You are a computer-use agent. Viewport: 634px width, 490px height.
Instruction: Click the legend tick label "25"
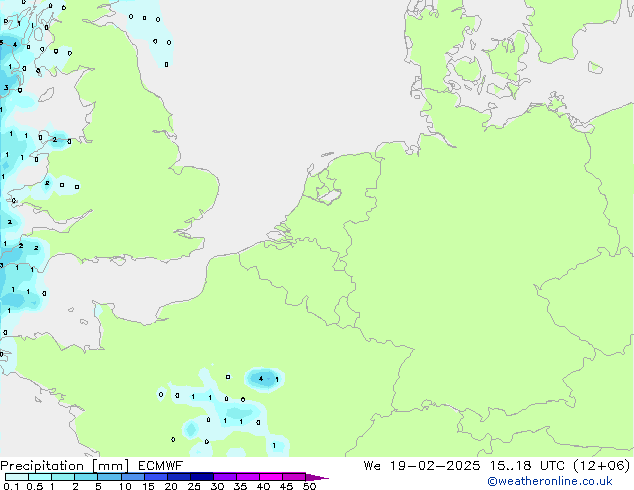click(194, 487)
